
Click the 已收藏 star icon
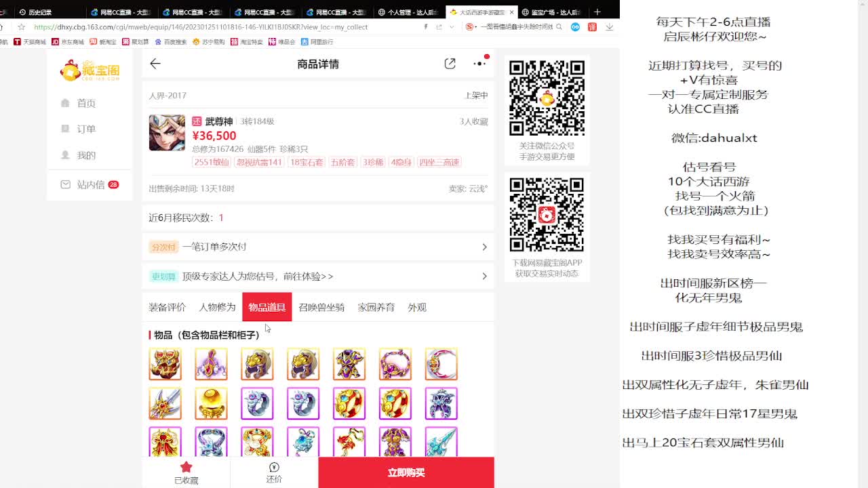pyautogui.click(x=186, y=467)
